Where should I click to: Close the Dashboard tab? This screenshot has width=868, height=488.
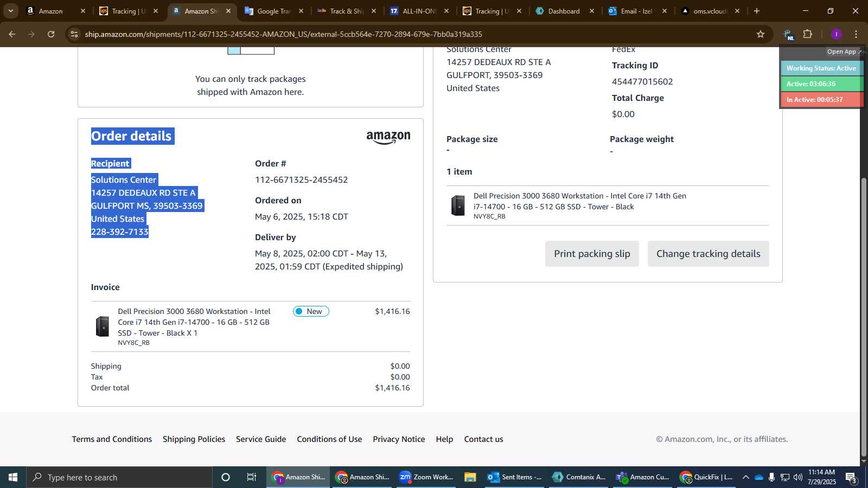point(592,11)
